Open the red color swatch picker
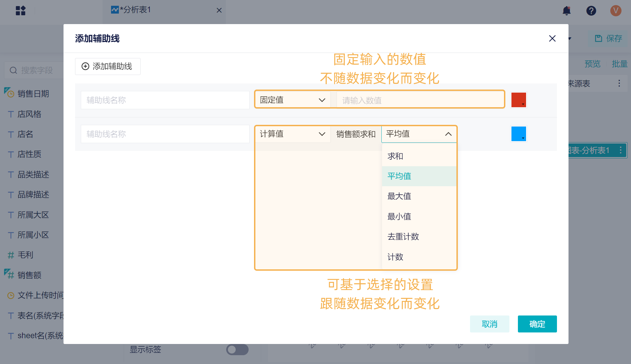Screen dimensions: 631x364 click(x=518, y=100)
